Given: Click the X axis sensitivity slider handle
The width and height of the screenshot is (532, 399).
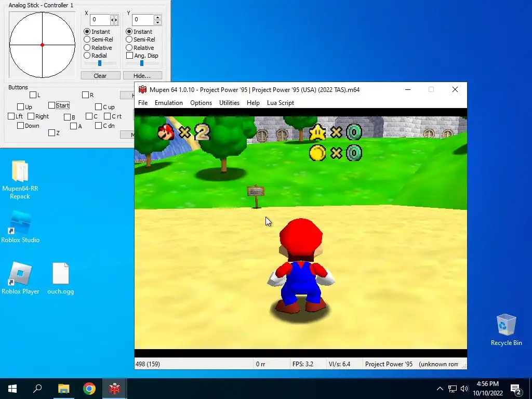Looking at the screenshot, I should coord(100,63).
